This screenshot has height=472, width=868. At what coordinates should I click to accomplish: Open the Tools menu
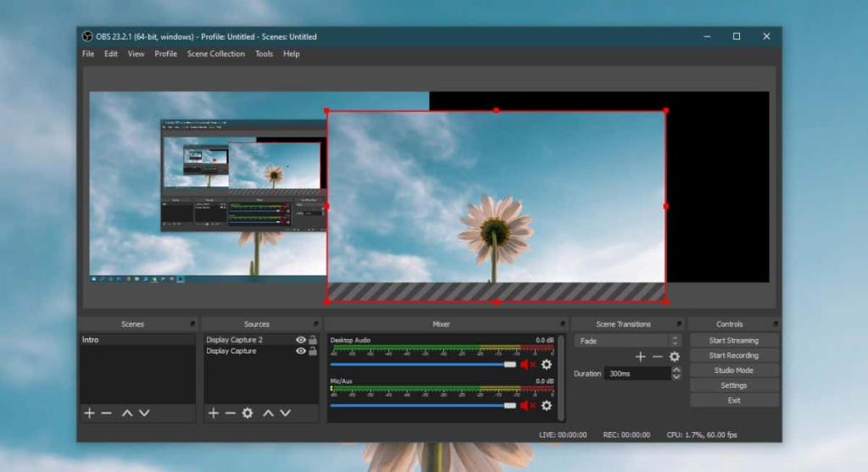pos(264,54)
